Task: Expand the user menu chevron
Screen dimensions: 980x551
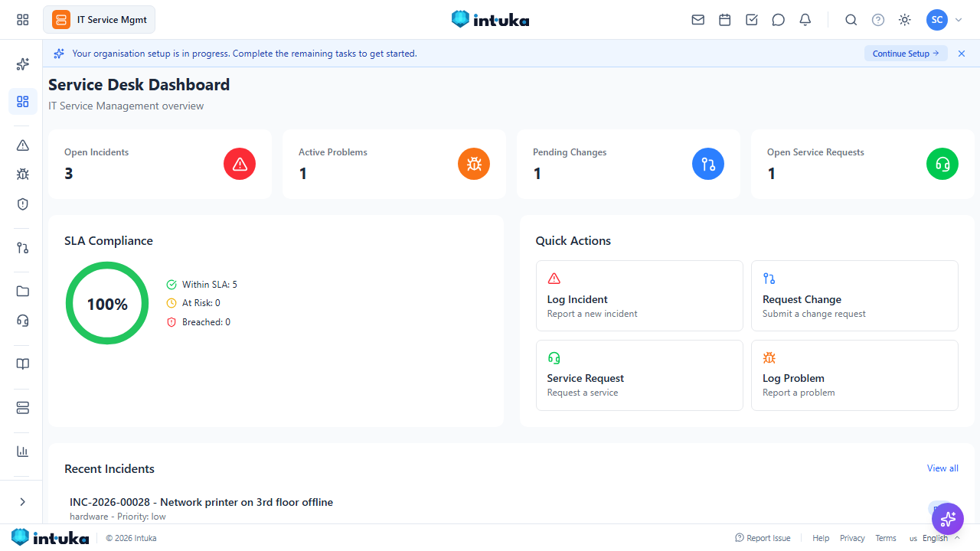Action: (959, 20)
